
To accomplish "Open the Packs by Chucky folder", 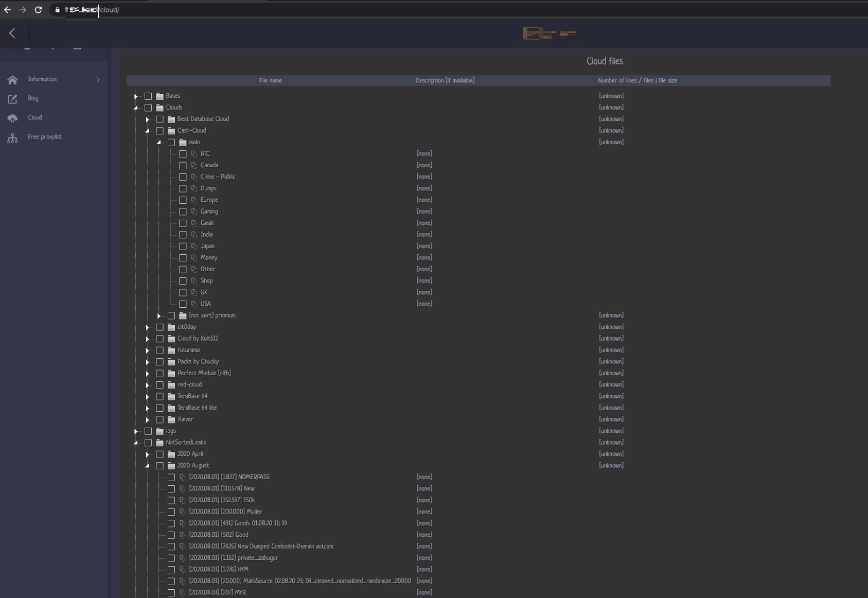I will (x=198, y=362).
